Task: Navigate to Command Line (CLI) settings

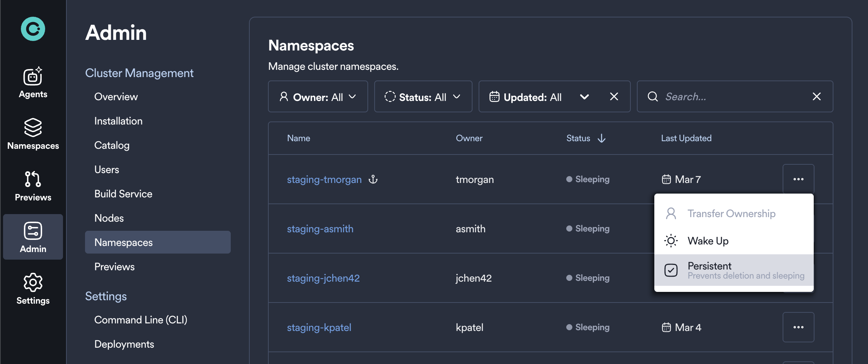Action: 140,320
